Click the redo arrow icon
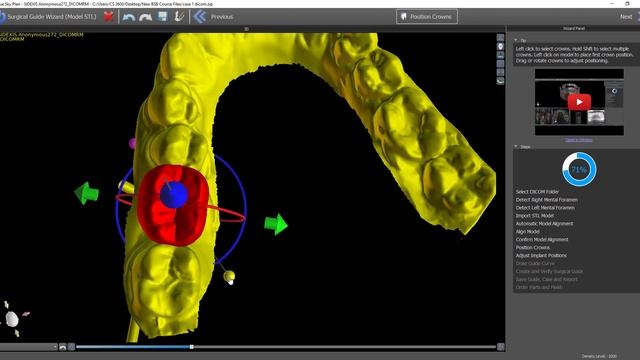 145,17
